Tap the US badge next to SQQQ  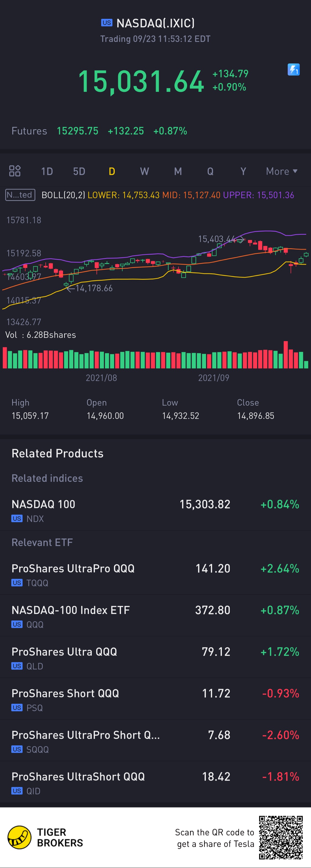point(17,749)
